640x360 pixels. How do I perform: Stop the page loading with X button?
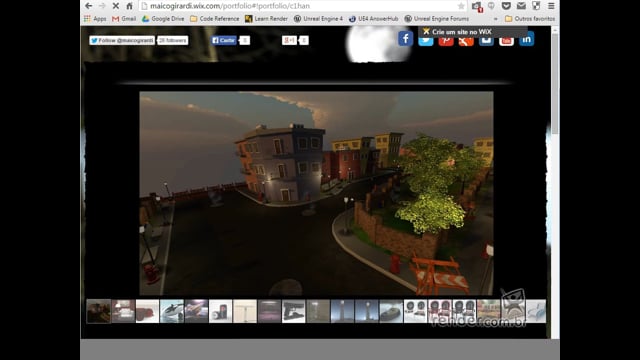[116, 6]
